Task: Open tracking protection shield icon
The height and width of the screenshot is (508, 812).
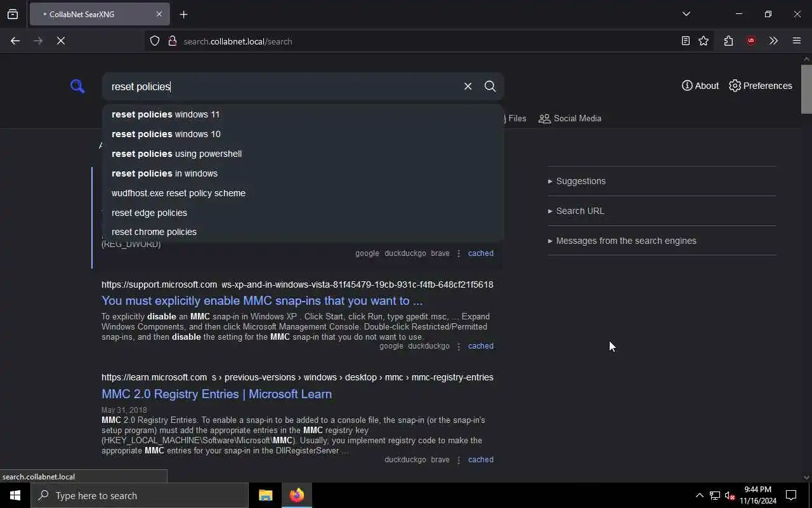Action: click(155, 41)
